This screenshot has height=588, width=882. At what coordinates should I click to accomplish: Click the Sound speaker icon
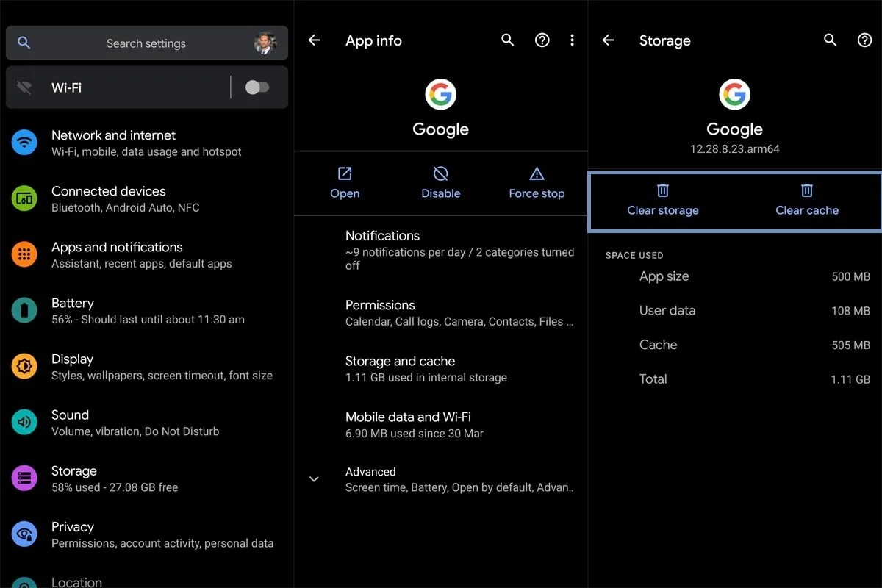point(24,422)
